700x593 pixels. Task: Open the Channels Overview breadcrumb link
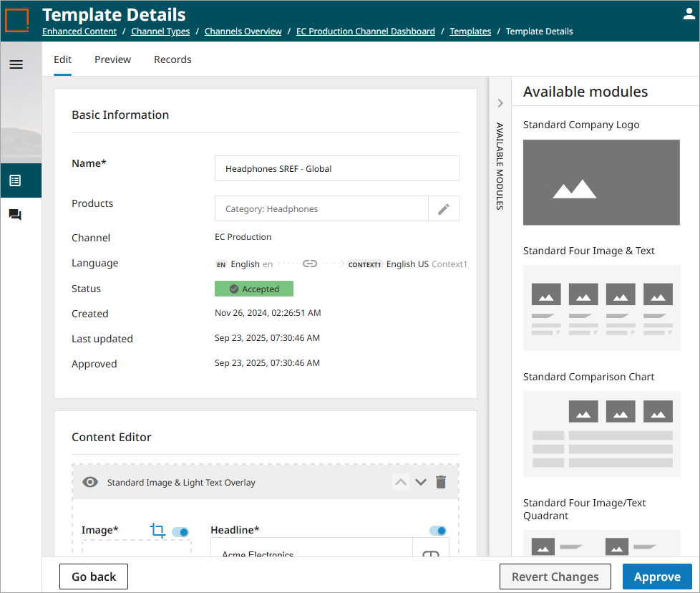243,32
